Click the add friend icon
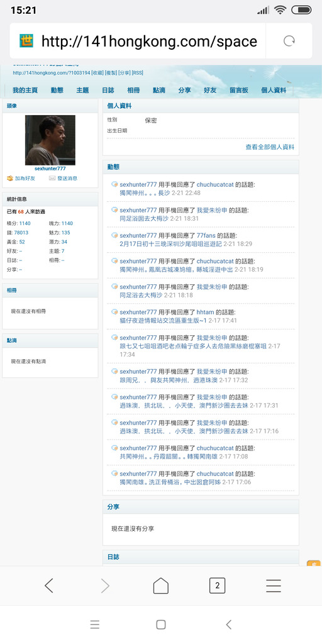322x644 pixels. coord(10,178)
